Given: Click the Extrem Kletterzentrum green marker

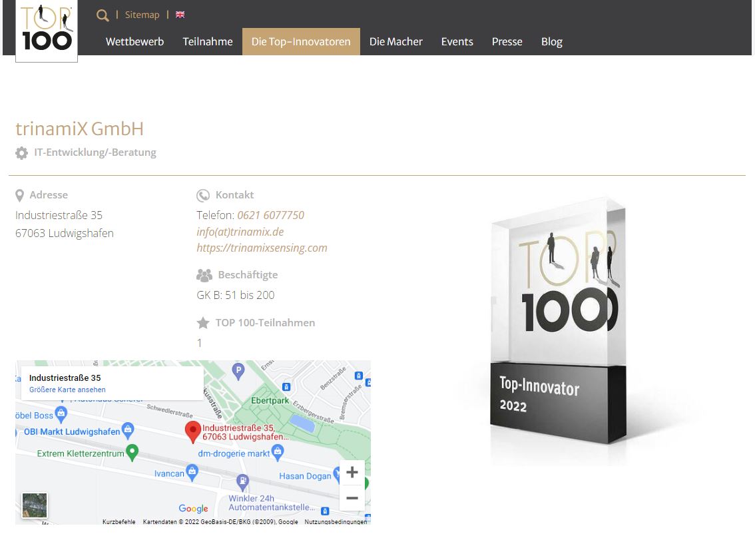Looking at the screenshot, I should (x=132, y=453).
